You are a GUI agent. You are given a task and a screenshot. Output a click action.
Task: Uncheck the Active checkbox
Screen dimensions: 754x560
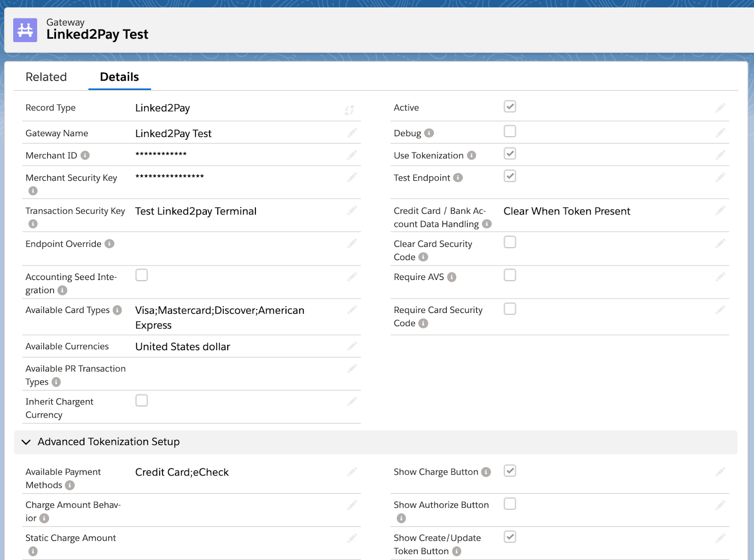[x=509, y=107]
